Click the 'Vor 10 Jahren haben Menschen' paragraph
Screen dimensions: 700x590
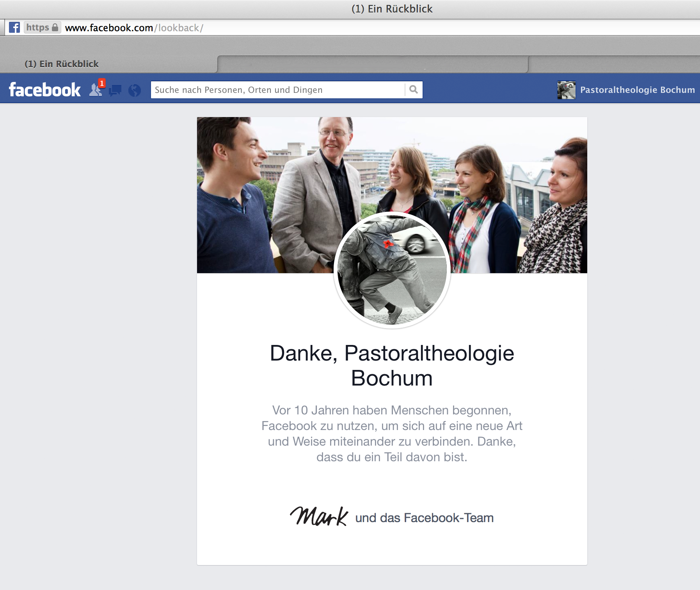point(392,434)
